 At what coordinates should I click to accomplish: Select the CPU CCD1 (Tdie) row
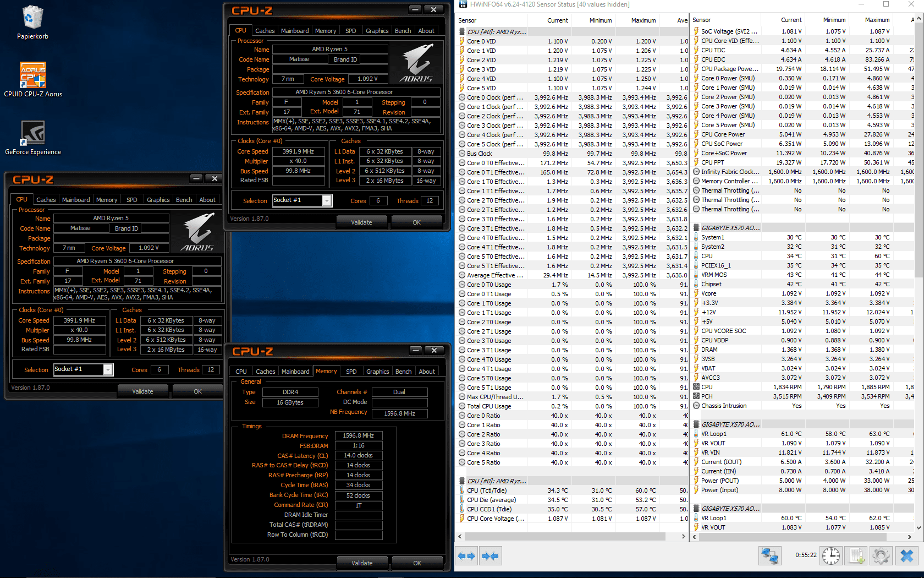[x=572, y=509]
